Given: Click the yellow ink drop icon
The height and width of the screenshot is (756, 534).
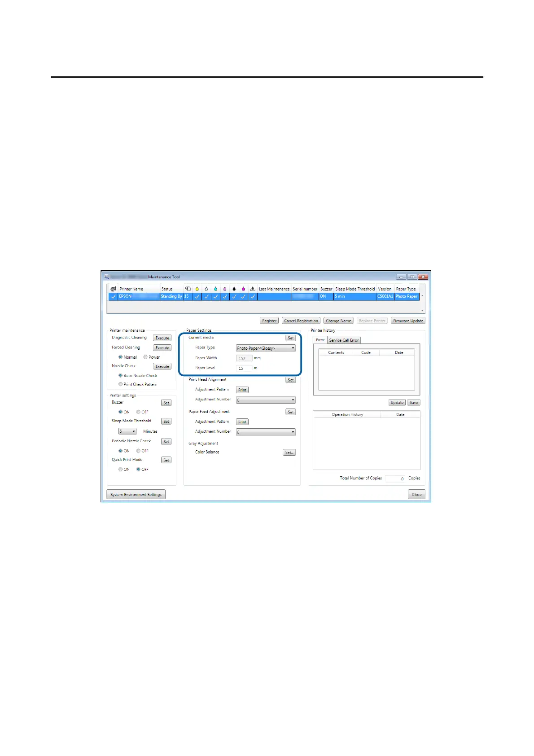Looking at the screenshot, I should [x=197, y=289].
